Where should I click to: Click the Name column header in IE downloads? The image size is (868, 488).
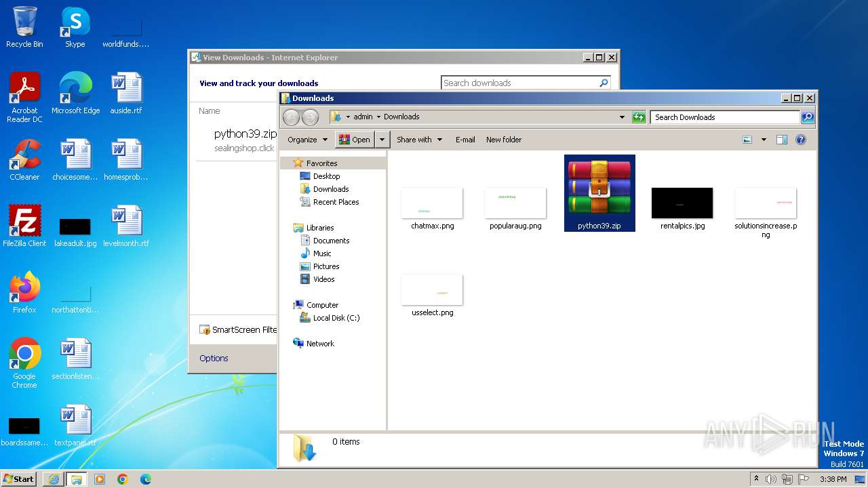(210, 111)
